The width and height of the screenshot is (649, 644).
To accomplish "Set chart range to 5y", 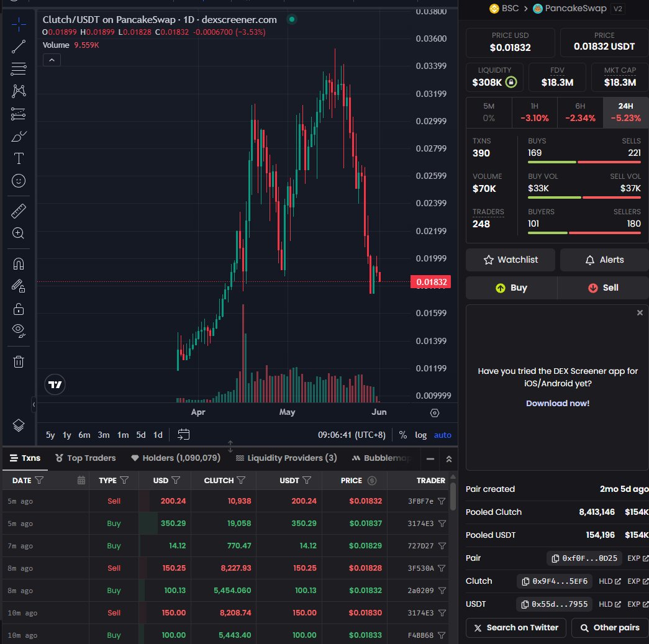I will (x=50, y=435).
